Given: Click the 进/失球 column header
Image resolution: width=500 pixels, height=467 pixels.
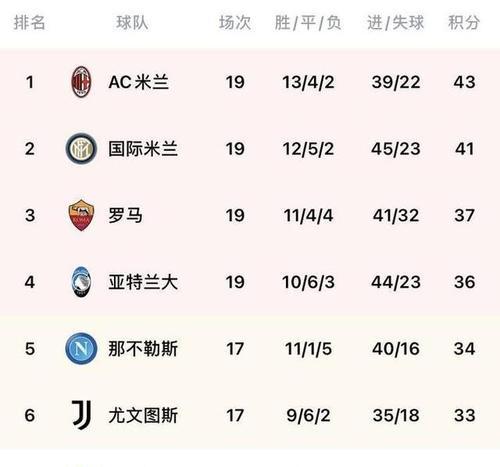Looking at the screenshot, I should (x=396, y=23).
